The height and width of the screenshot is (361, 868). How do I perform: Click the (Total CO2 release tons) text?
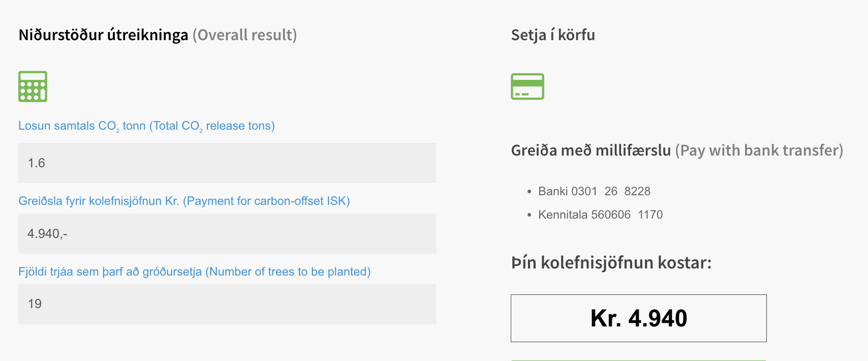coord(212,126)
